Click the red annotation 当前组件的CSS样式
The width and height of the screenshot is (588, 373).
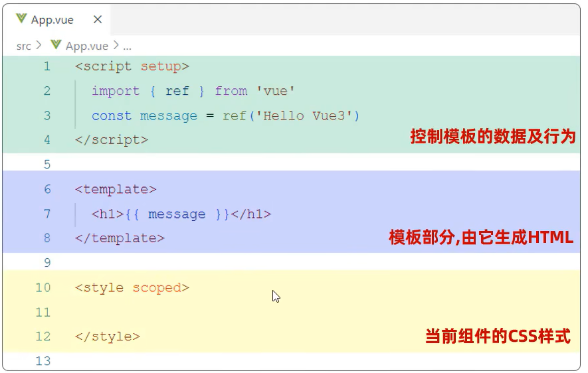point(498,336)
